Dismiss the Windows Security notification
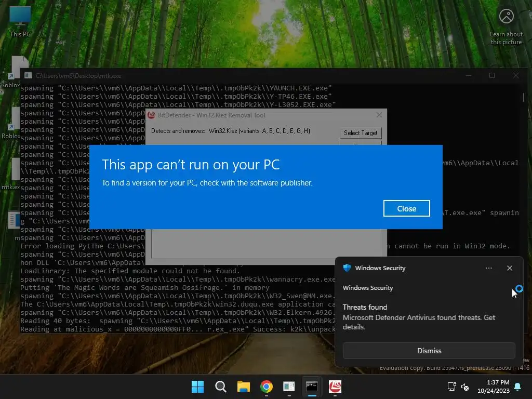 tap(429, 351)
